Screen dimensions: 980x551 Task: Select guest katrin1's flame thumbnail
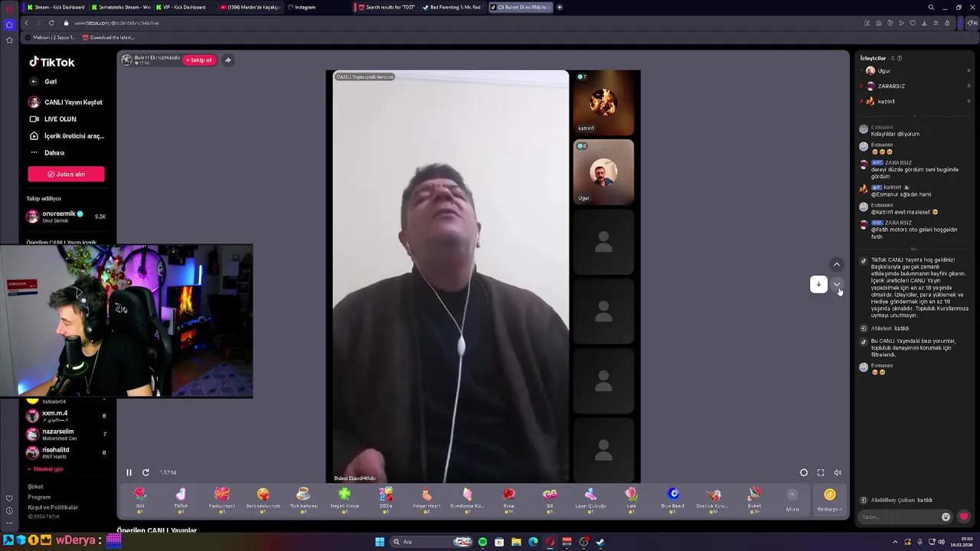[603, 103]
